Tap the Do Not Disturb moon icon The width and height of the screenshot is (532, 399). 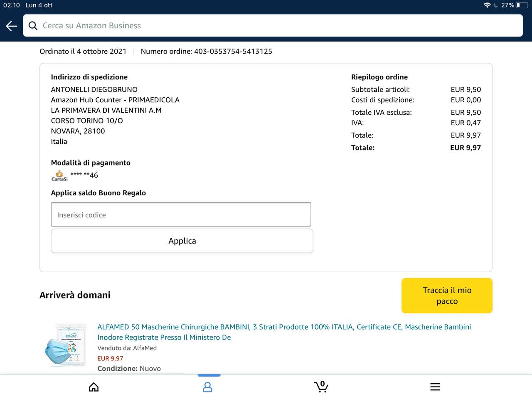point(496,5)
